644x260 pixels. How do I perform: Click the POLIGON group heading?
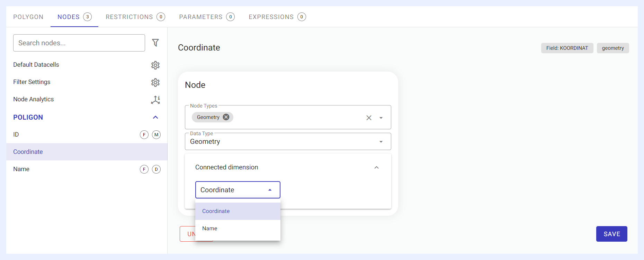[28, 117]
